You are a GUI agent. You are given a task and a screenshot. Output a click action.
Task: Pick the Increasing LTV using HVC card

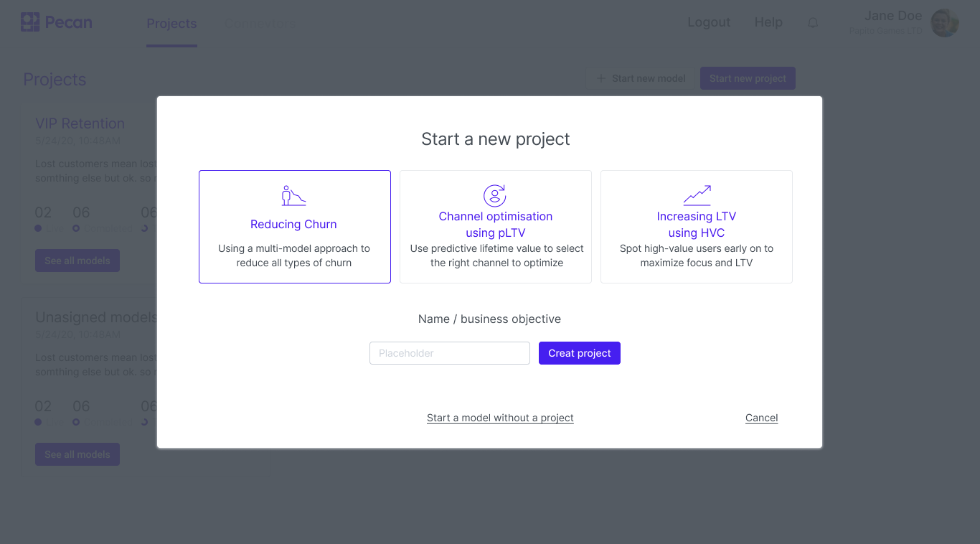(696, 227)
